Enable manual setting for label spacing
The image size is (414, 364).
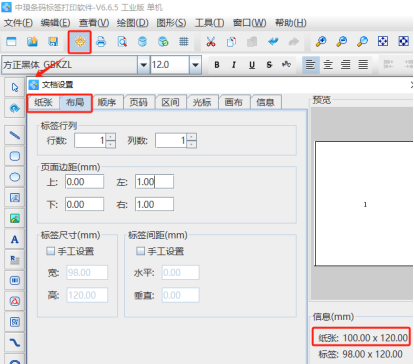[x=140, y=251]
